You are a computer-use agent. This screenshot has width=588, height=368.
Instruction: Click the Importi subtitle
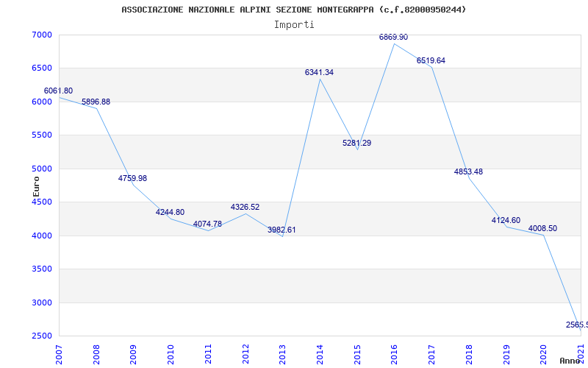coord(294,25)
